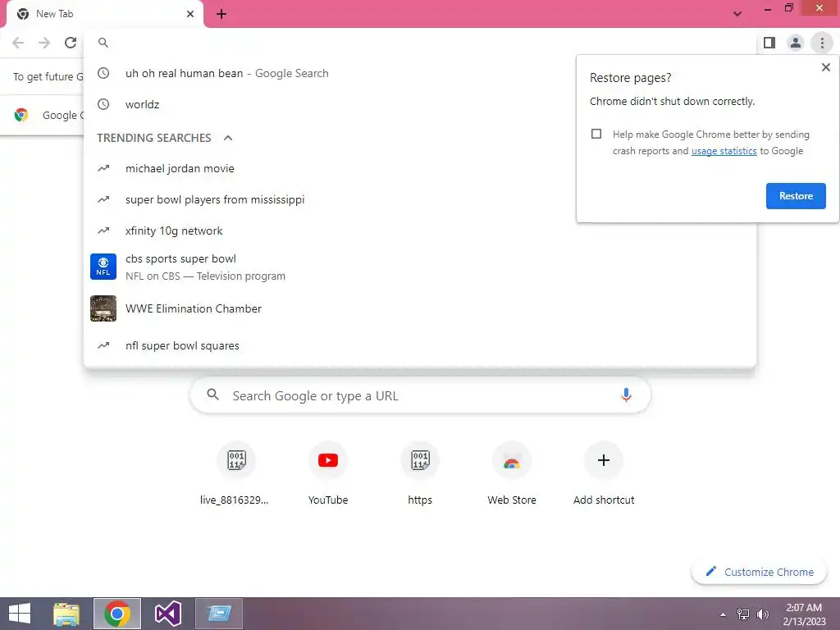
Task: Click the 'Restore pages?' heading text
Action: 630,78
